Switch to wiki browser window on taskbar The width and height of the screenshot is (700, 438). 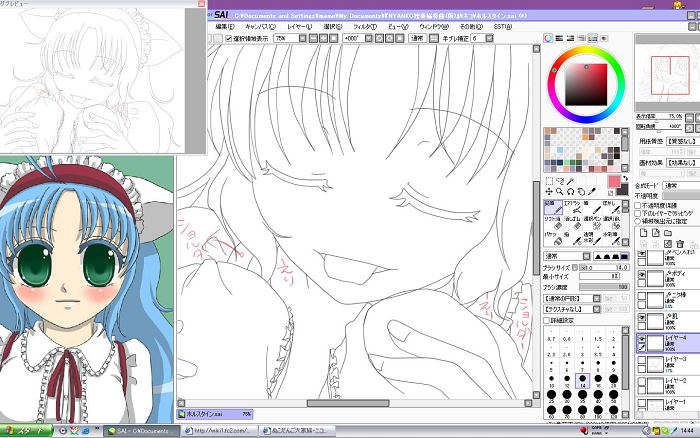click(220, 431)
